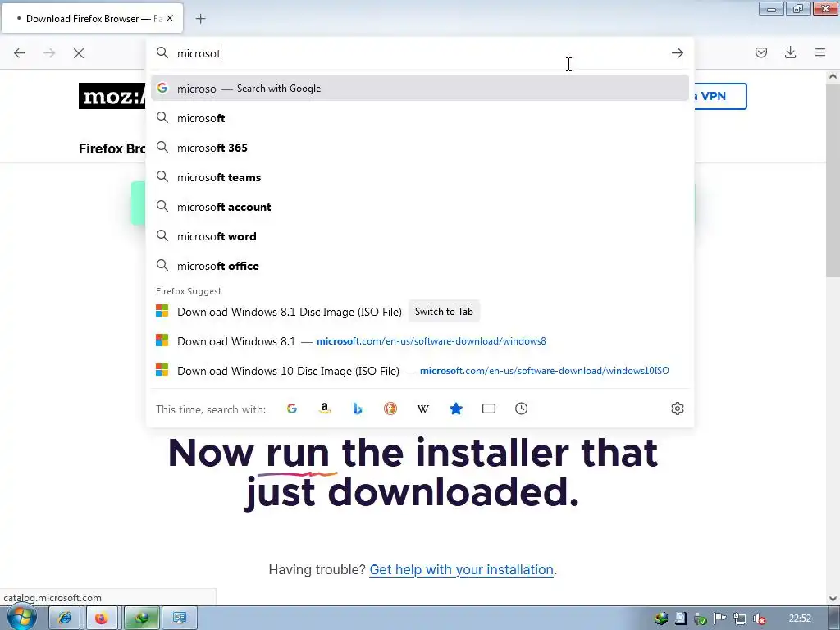Open 'Get help with your installation' link
840x630 pixels.
[461, 569]
